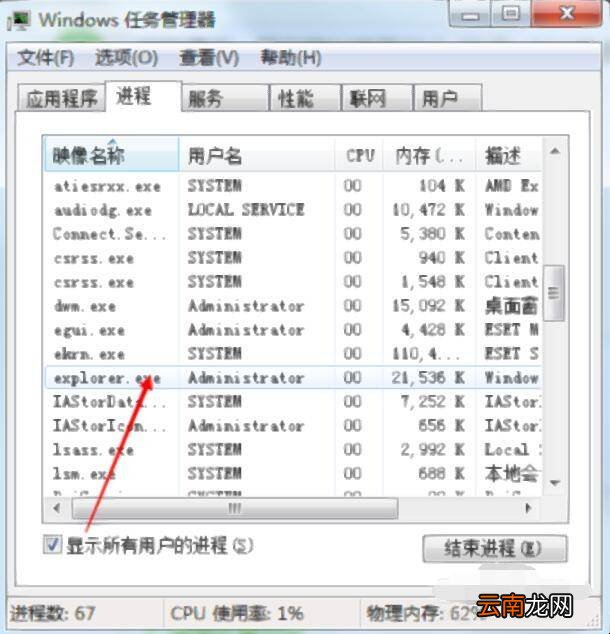Switch to the 应用程序 tab
Image resolution: width=610 pixels, height=634 pixels.
pyautogui.click(x=61, y=98)
